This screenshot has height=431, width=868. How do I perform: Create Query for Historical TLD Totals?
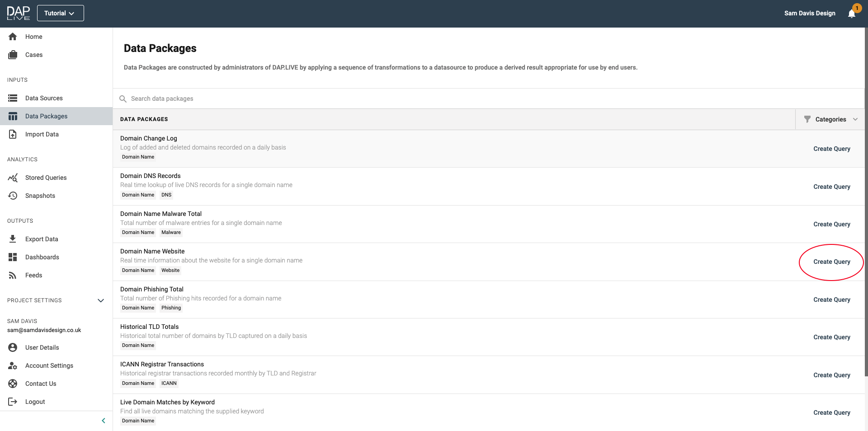click(x=831, y=337)
